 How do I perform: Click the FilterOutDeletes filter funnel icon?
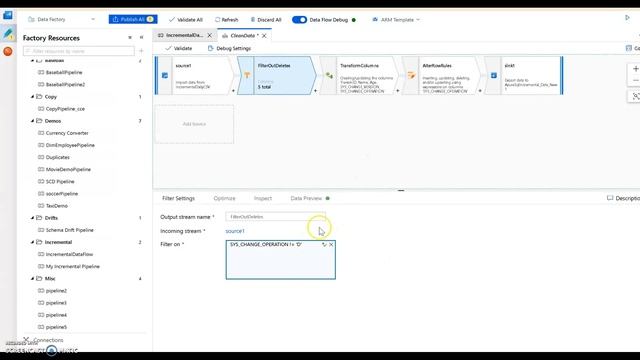pyautogui.click(x=247, y=76)
